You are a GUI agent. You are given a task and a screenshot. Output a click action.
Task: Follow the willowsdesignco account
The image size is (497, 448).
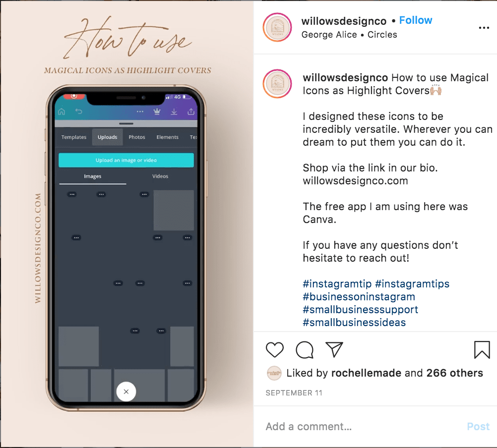[x=416, y=20]
